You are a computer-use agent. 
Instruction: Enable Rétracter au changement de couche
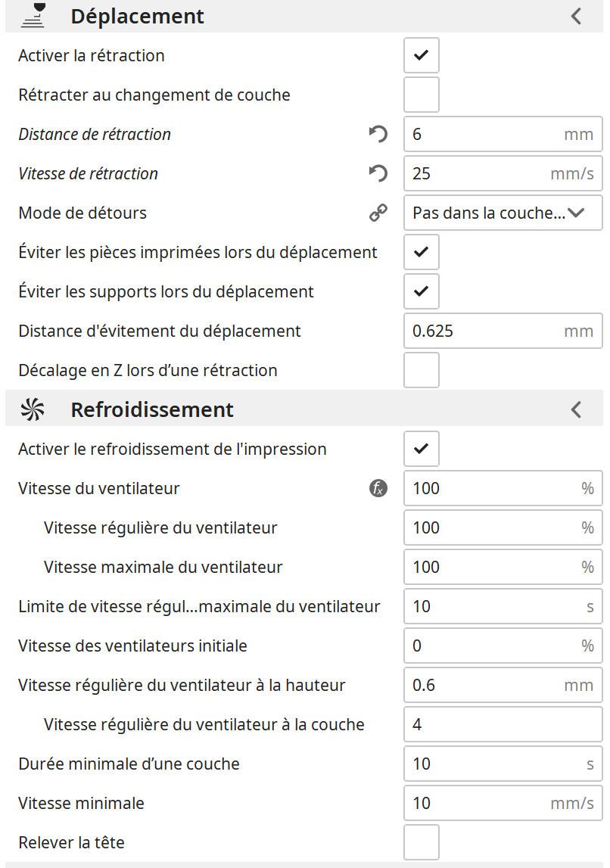point(422,95)
